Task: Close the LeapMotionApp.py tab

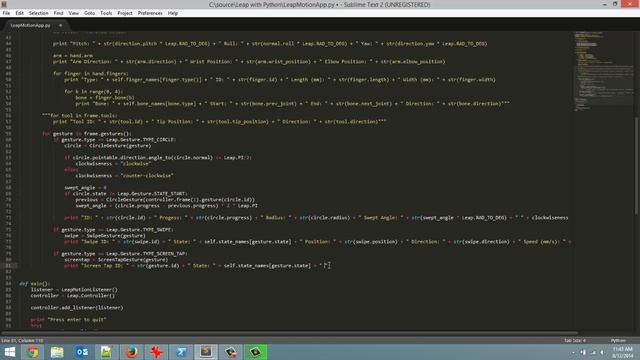Action: tap(60, 25)
